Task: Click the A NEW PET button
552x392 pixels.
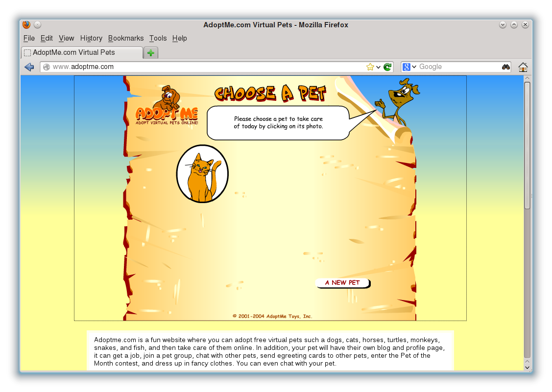Action: point(343,283)
